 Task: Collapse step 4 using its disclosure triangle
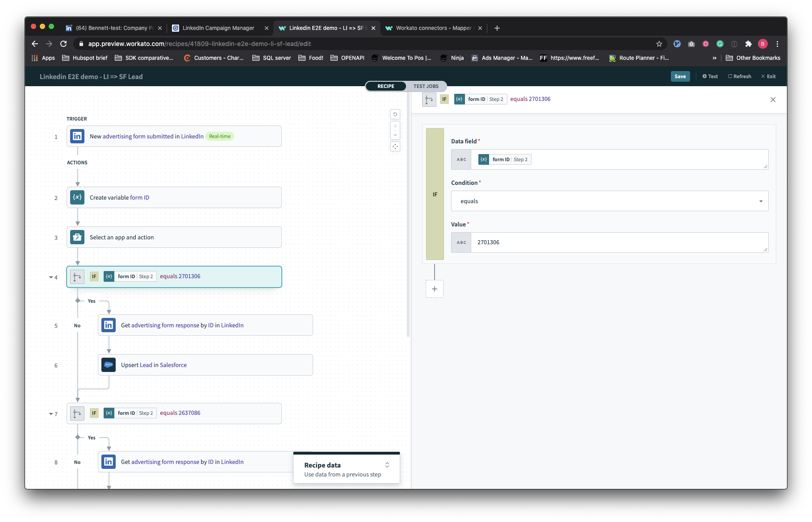(50, 277)
